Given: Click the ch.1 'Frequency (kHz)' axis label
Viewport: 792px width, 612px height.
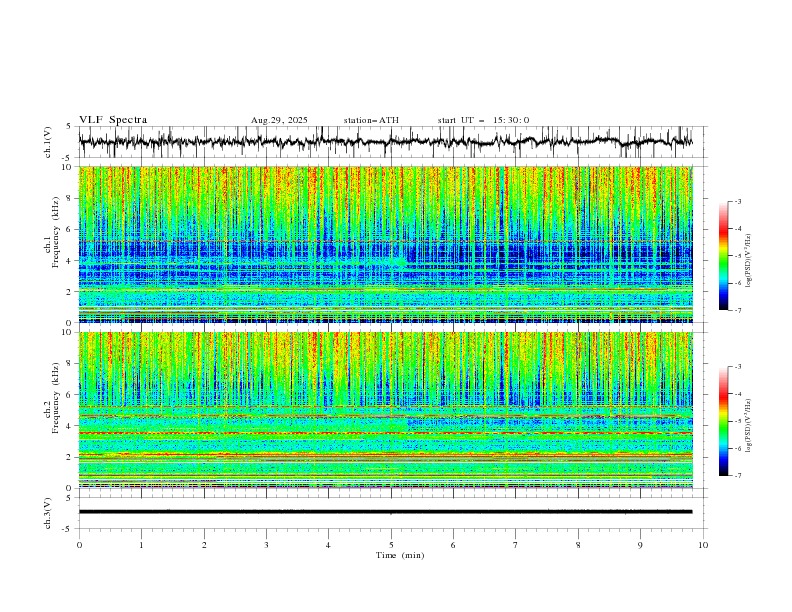Looking at the screenshot, I should click(56, 230).
